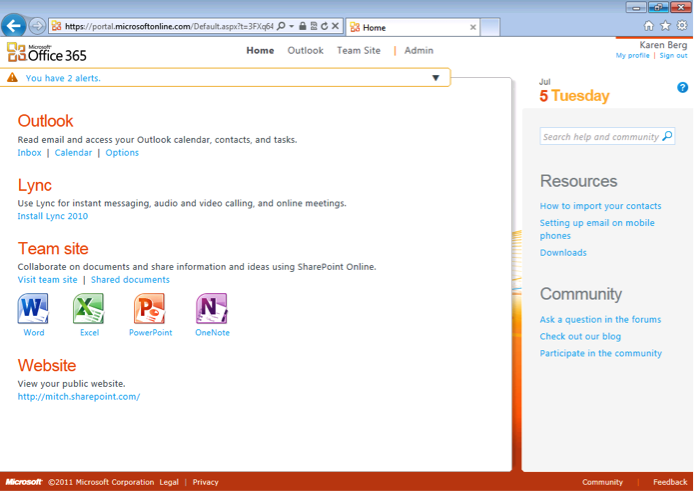
Task: Click the Downloads resource link
Action: [x=563, y=253]
